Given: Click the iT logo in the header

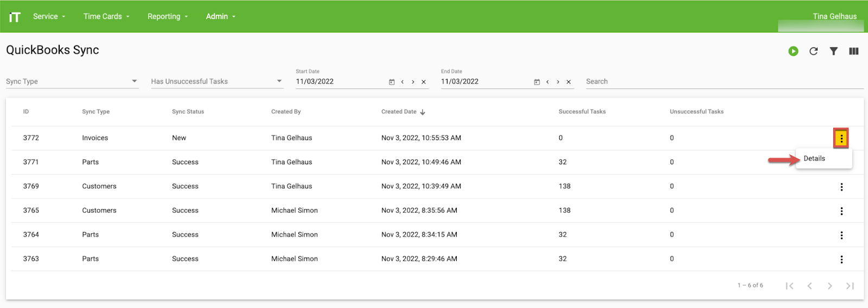Looking at the screenshot, I should 15,17.
